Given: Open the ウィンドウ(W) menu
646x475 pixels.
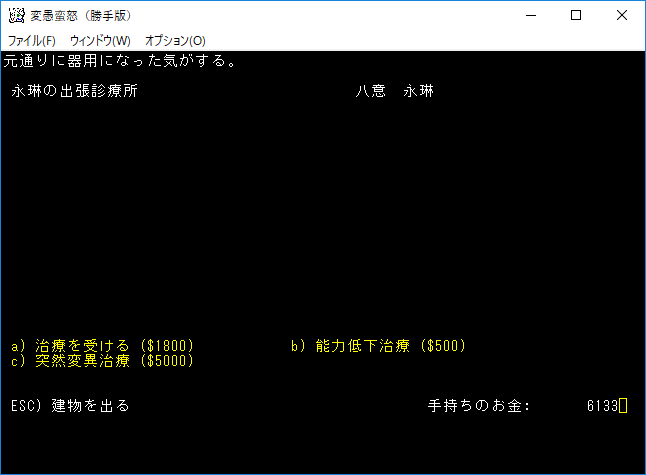Looking at the screenshot, I should (x=100, y=41).
